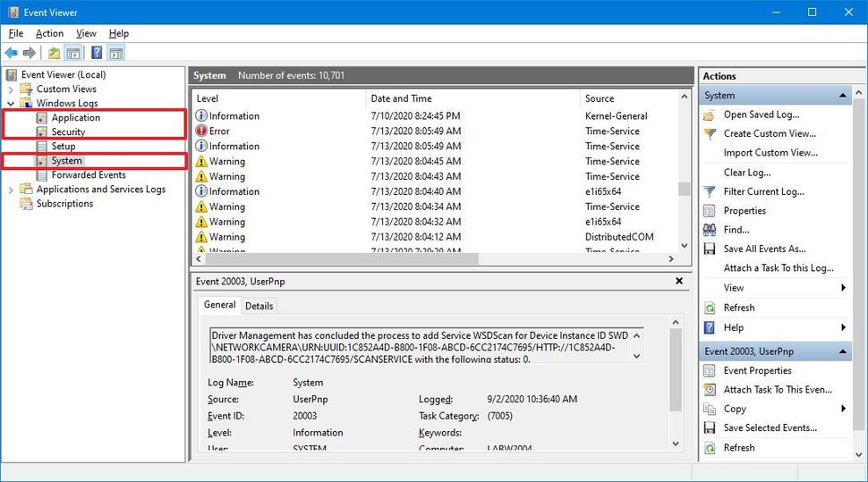Image resolution: width=868 pixels, height=482 pixels.
Task: Click the Application log icon in tree
Action: (42, 118)
